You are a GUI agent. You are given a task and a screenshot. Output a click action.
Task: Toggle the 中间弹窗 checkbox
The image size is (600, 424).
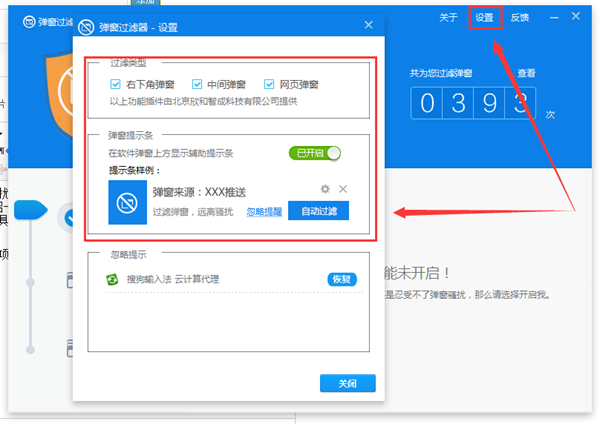point(197,84)
